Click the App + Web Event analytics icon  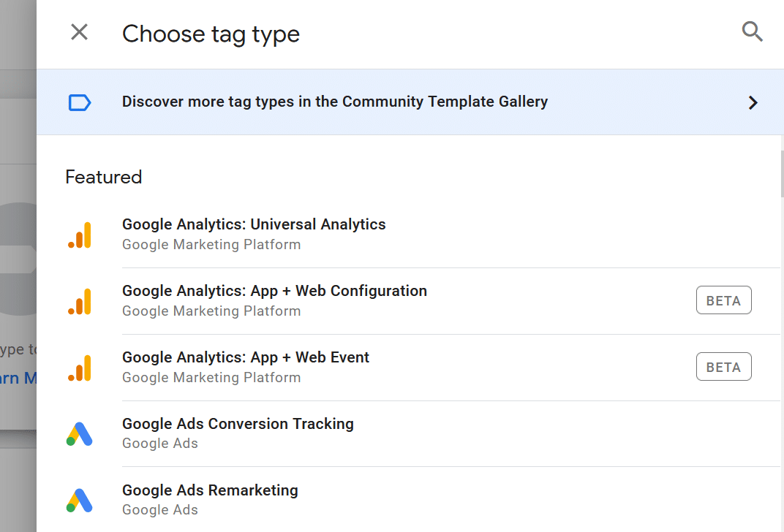coord(80,368)
